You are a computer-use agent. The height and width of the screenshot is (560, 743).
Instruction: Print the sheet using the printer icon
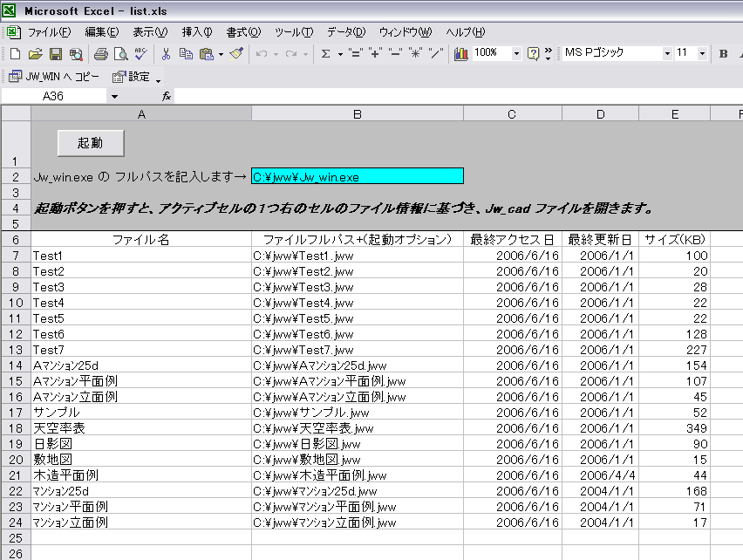(100, 54)
